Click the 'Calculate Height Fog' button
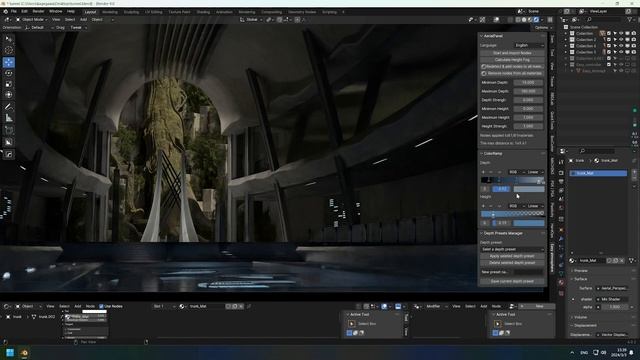Screen dimensions: 640x360 click(512, 60)
